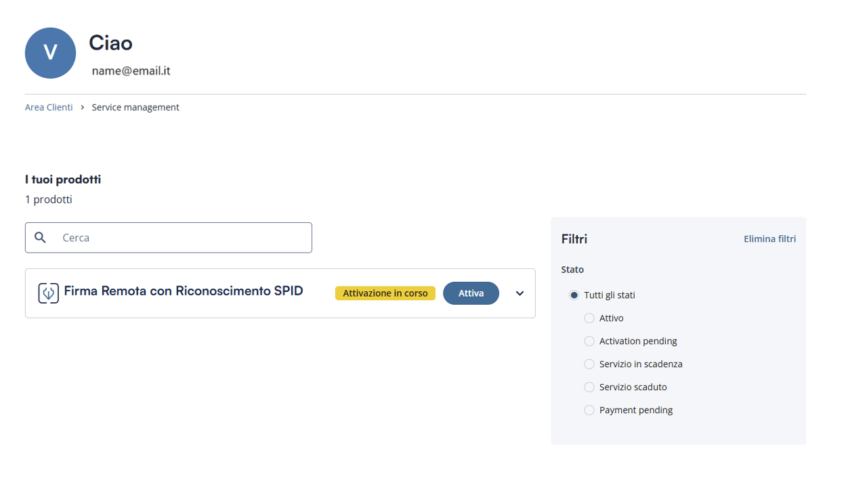
Task: Click the Elimina filtri link
Action: pyautogui.click(x=769, y=239)
